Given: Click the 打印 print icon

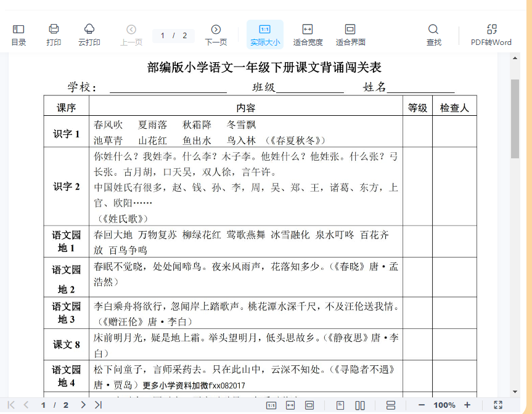Looking at the screenshot, I should 54,34.
